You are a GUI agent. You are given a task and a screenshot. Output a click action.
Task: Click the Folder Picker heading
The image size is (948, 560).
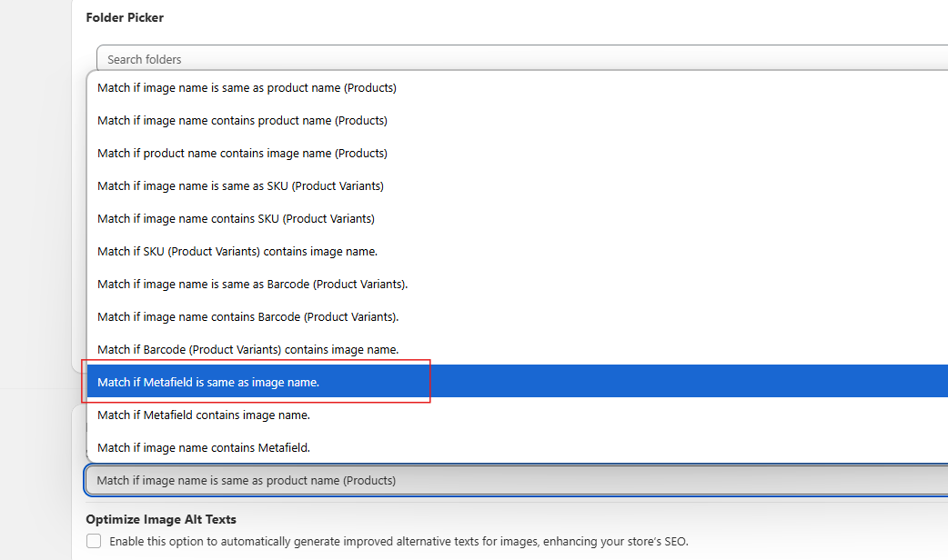[125, 17]
